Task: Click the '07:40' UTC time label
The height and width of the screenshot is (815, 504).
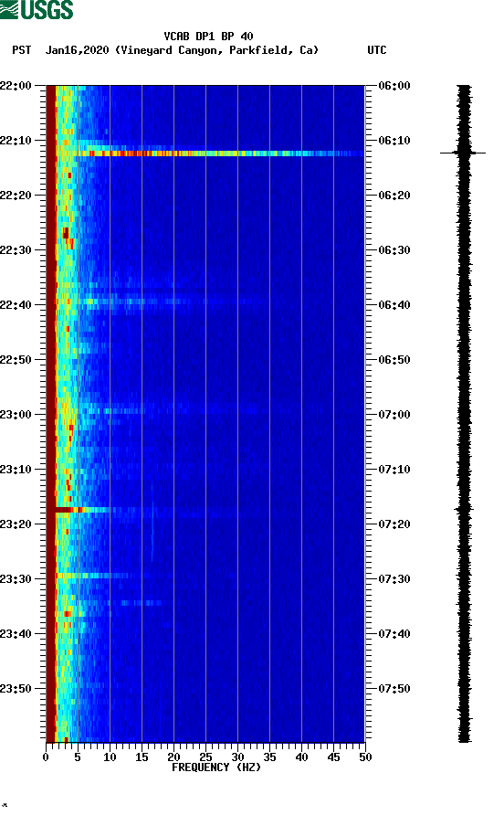Action: [x=394, y=634]
